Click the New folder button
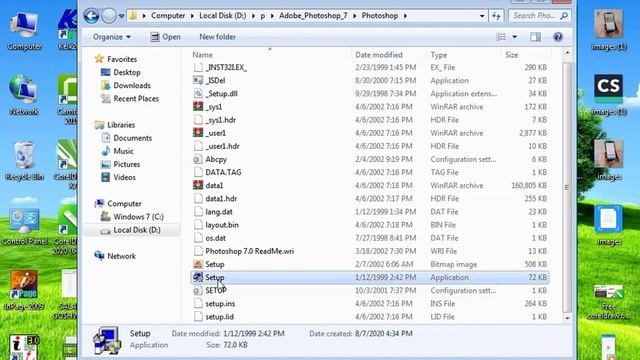This screenshot has width=640, height=360. click(x=217, y=37)
